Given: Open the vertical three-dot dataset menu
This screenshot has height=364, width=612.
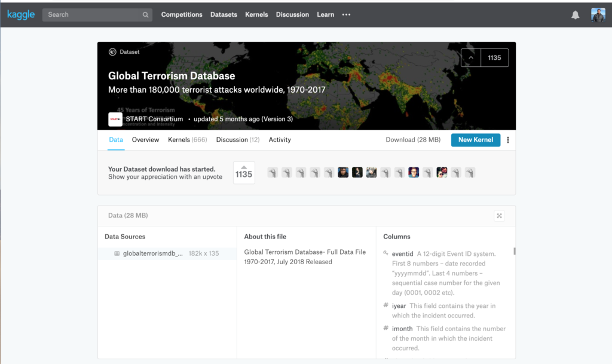Looking at the screenshot, I should point(508,140).
